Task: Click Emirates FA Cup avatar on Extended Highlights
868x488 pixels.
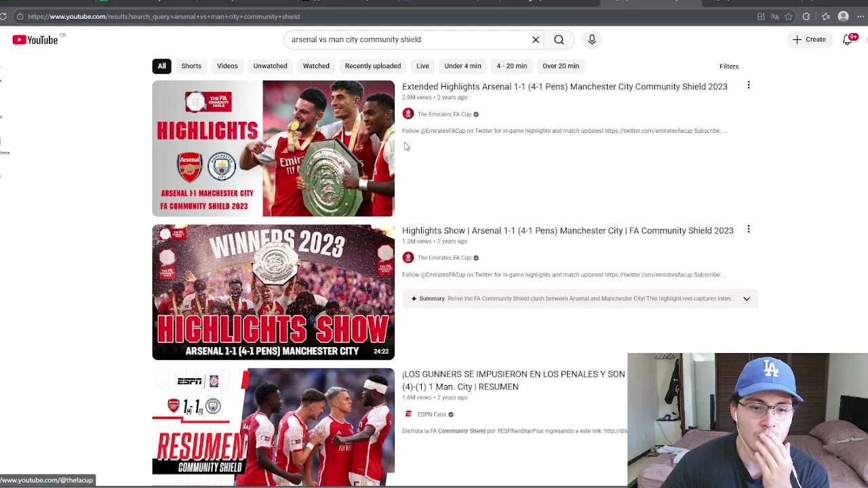Action: coord(408,114)
